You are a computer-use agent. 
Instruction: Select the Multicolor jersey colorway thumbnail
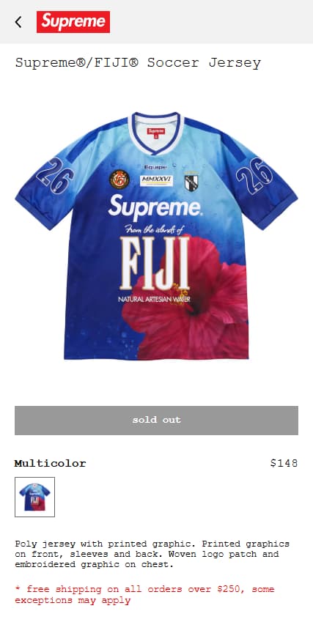click(x=35, y=497)
